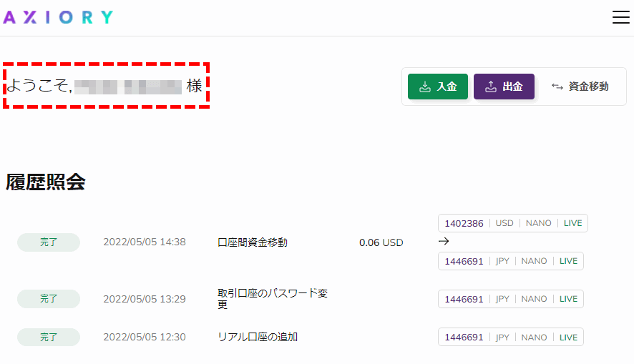Click the AXIORY logo

click(x=58, y=17)
